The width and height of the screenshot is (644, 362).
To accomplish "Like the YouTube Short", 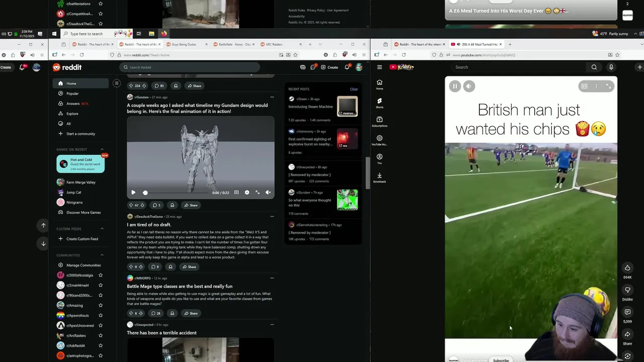I will click(627, 267).
